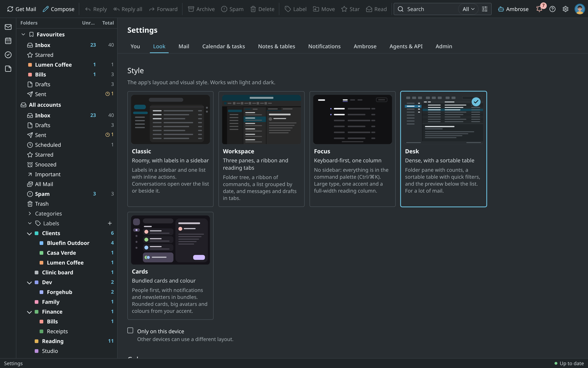588x368 pixels.
Task: Open All Mail folder
Action: click(x=67, y=184)
